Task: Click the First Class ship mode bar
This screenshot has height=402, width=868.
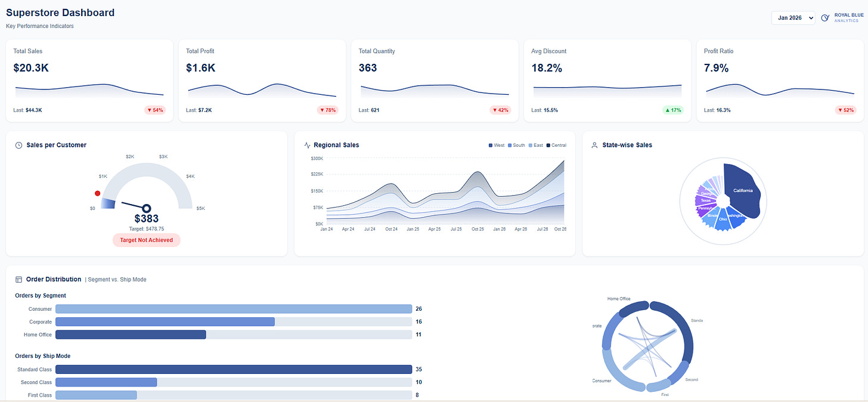Action: (96, 395)
